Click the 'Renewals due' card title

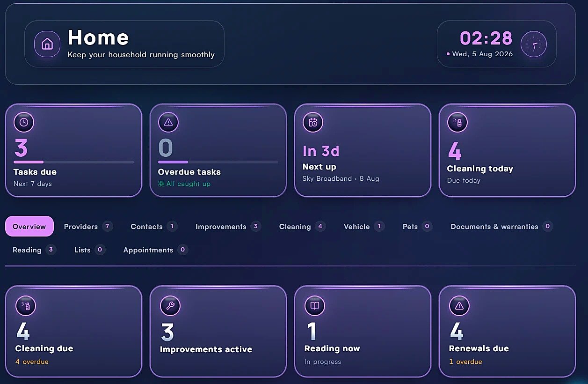(x=479, y=349)
